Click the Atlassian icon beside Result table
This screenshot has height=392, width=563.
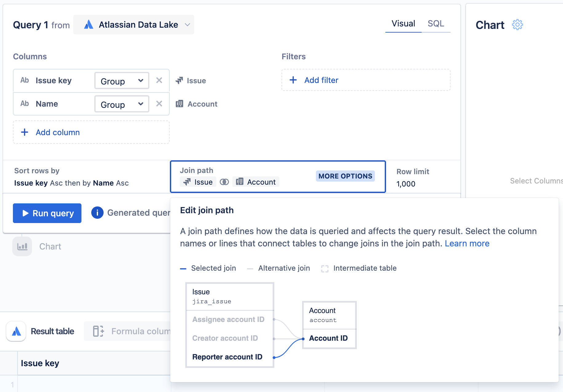[16, 331]
